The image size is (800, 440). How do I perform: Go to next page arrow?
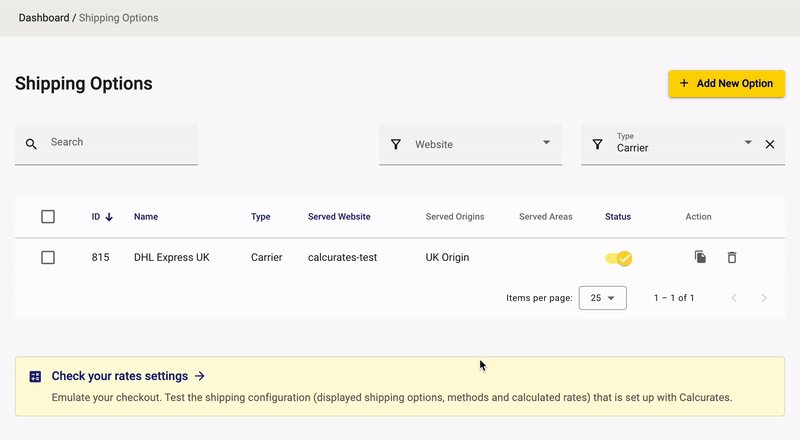point(764,298)
